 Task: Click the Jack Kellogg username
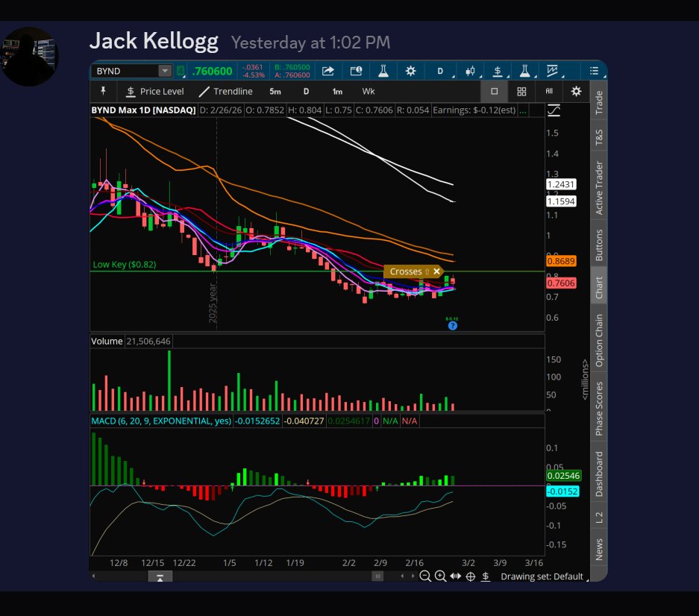[x=154, y=41]
